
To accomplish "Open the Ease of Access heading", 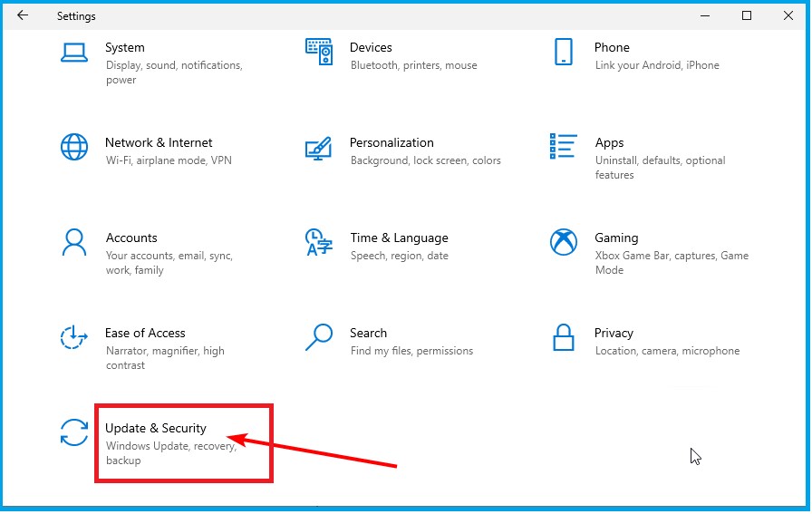I will [x=145, y=333].
